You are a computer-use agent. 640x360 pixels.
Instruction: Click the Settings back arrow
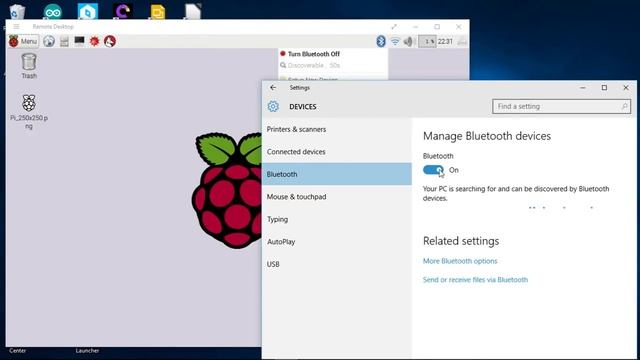pyautogui.click(x=273, y=87)
